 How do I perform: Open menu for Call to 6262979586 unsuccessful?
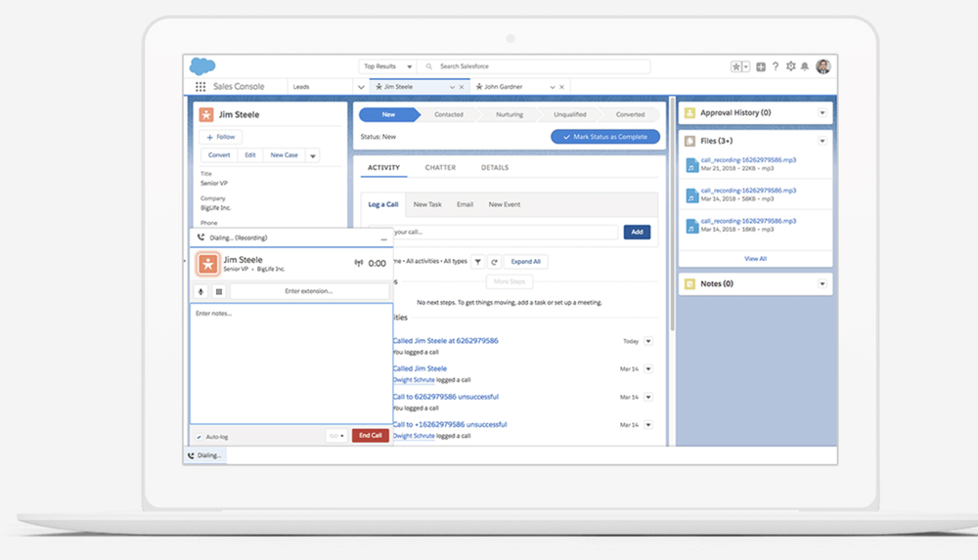tap(648, 397)
